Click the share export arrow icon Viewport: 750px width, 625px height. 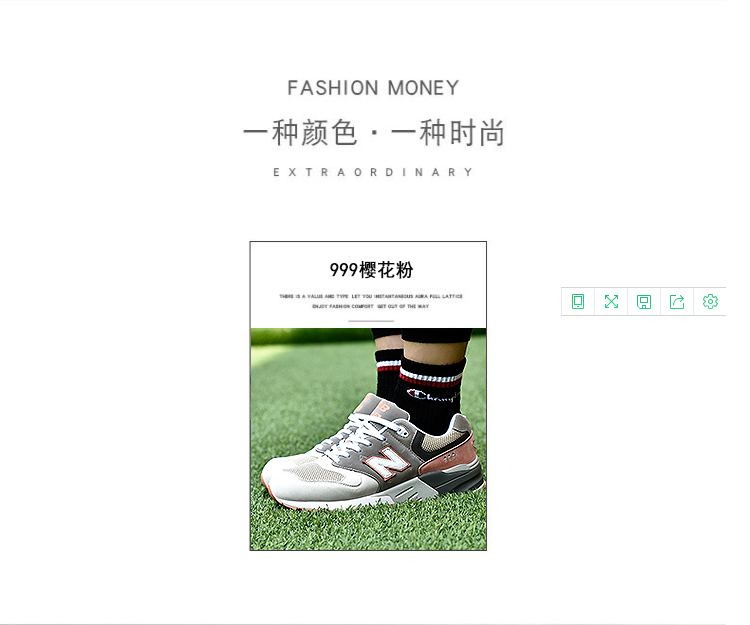click(677, 302)
